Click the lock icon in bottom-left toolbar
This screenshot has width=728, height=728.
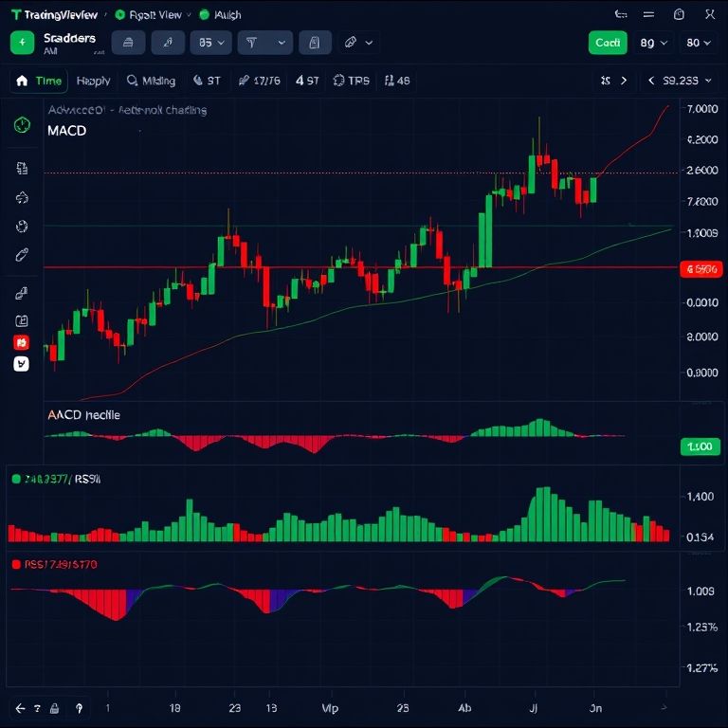pos(55,708)
